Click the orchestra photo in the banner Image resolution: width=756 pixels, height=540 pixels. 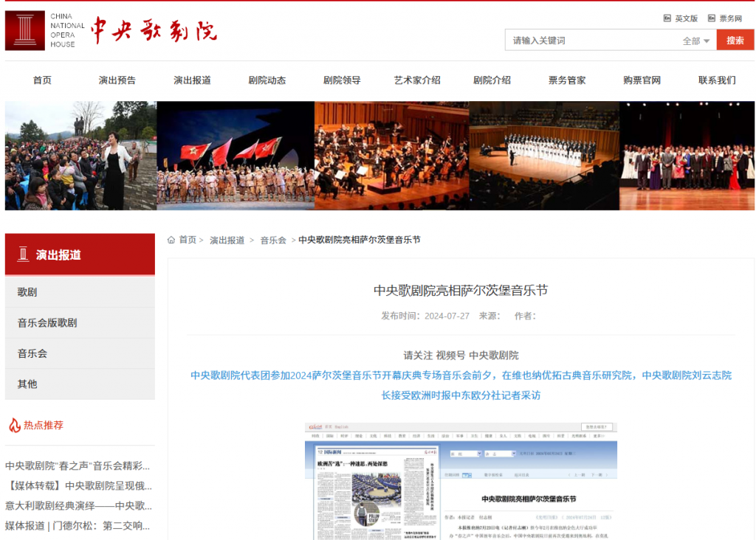[x=391, y=156]
